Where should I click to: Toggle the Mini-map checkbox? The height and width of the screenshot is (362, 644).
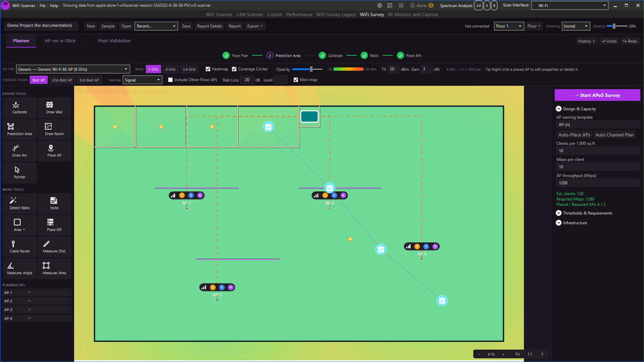coord(296,80)
